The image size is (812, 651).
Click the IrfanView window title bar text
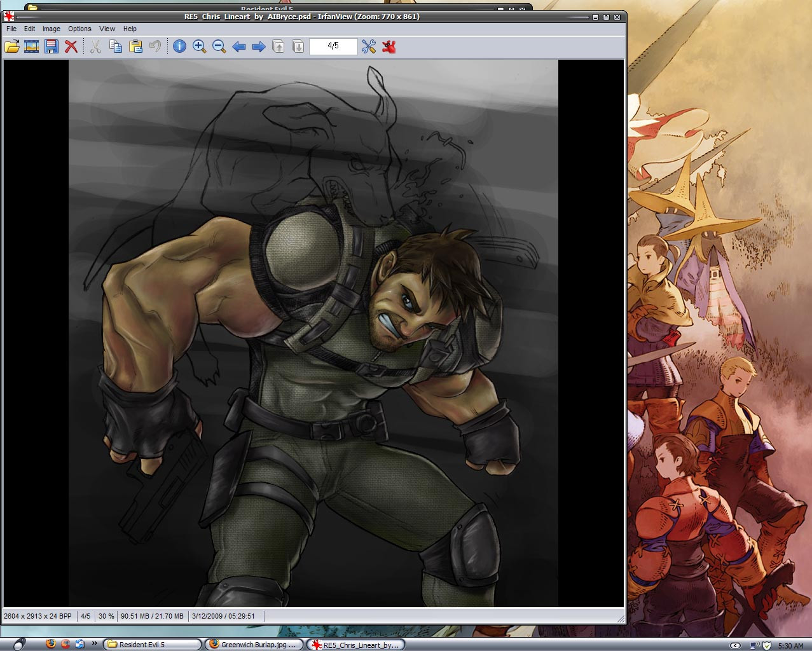click(302, 17)
